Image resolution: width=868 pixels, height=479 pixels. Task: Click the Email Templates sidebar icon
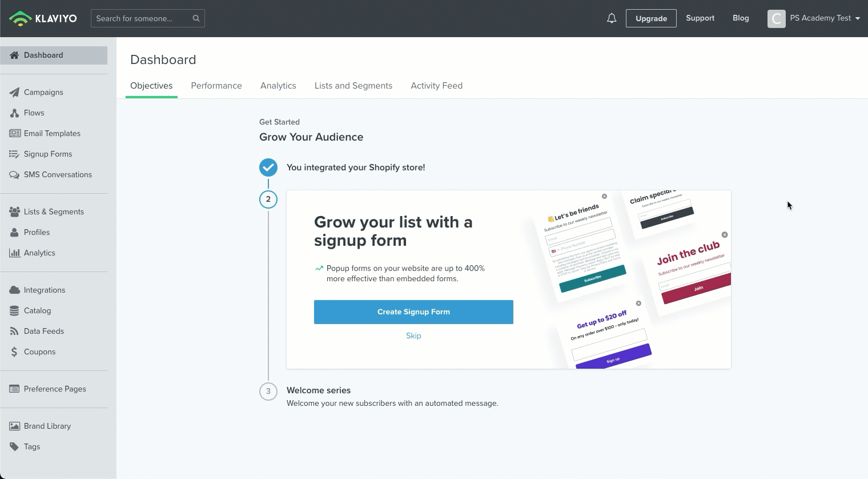click(14, 134)
